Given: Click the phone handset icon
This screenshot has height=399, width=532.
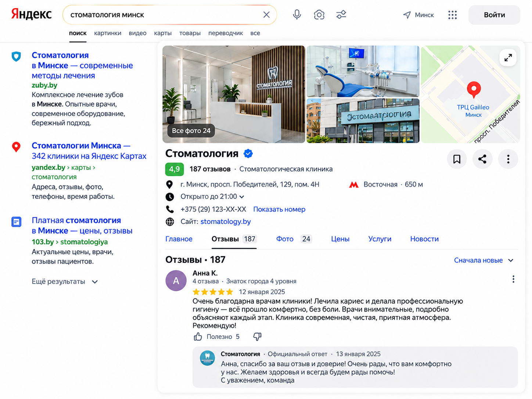Looking at the screenshot, I should pyautogui.click(x=170, y=209).
